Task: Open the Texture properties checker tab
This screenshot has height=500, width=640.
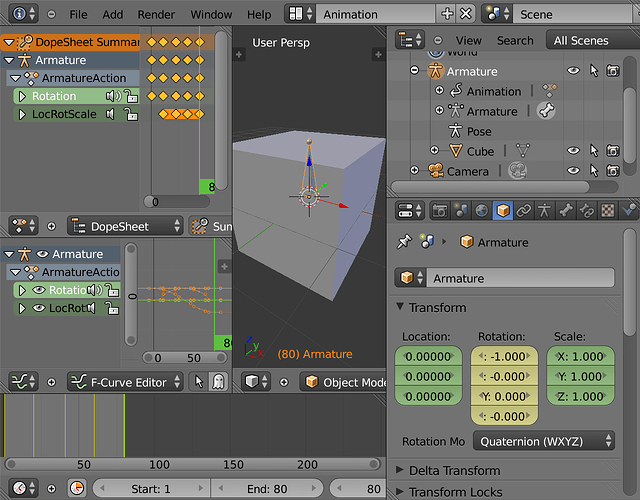Action: click(x=608, y=211)
